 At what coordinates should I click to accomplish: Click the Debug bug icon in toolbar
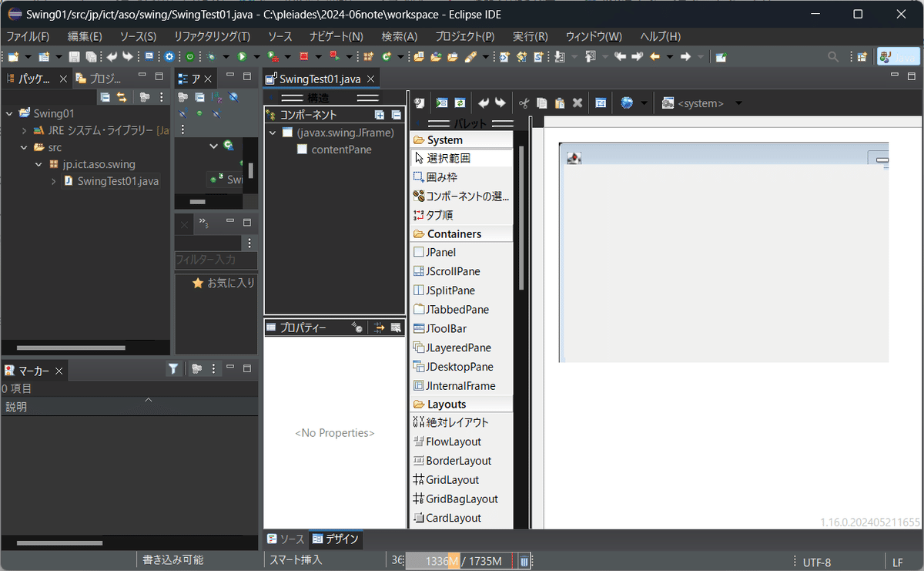[211, 56]
